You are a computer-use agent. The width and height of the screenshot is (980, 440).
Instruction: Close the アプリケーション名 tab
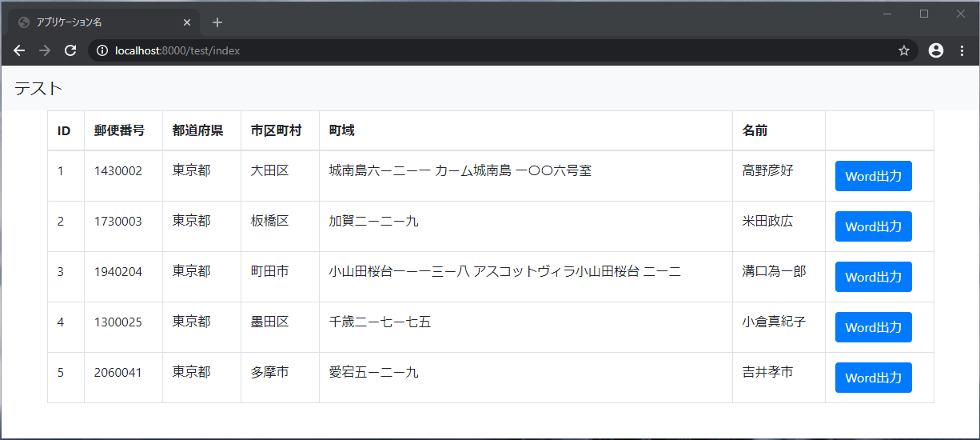(x=187, y=22)
